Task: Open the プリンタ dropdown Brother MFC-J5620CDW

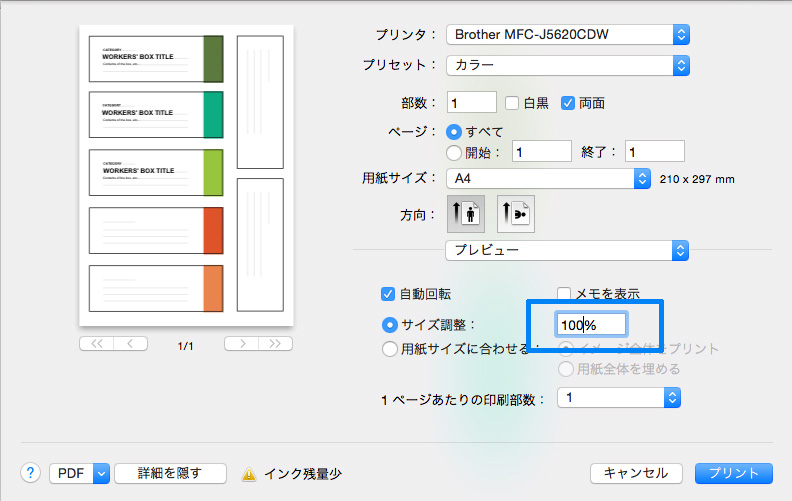Action: click(x=568, y=35)
